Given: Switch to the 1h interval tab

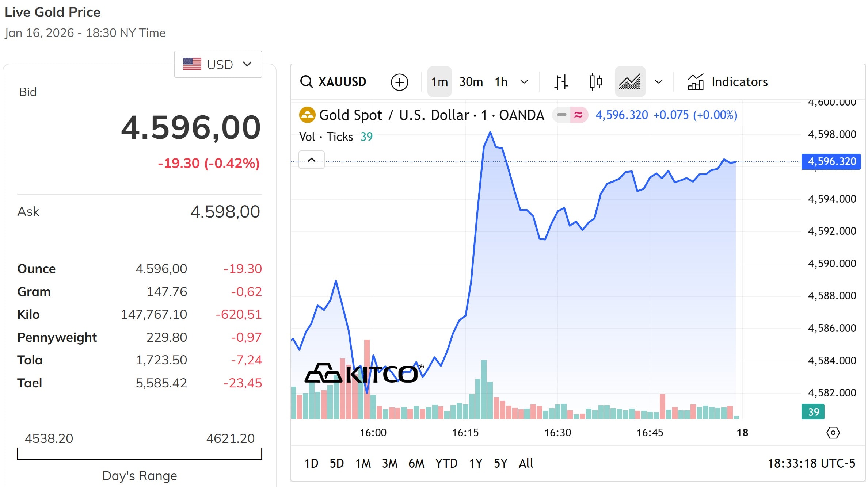Looking at the screenshot, I should point(500,82).
